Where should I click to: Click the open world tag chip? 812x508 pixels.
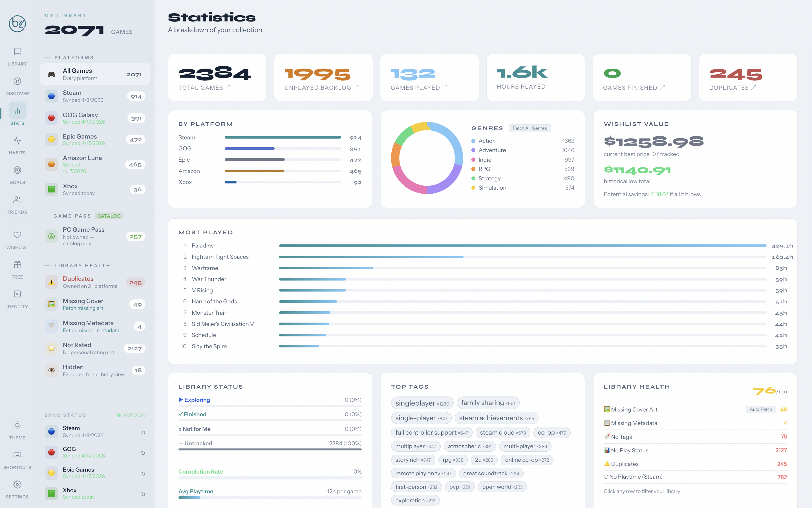502,487
